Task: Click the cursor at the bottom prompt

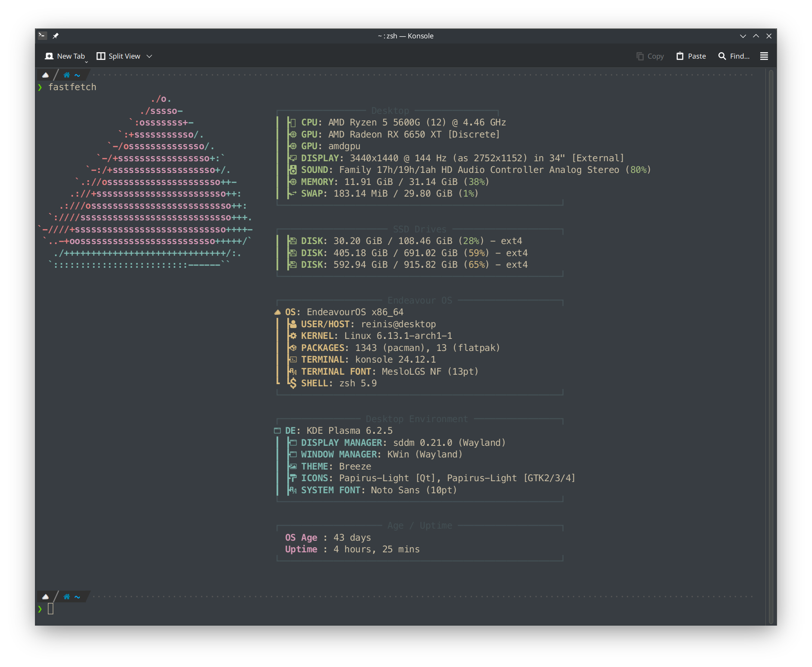Action: 50,609
